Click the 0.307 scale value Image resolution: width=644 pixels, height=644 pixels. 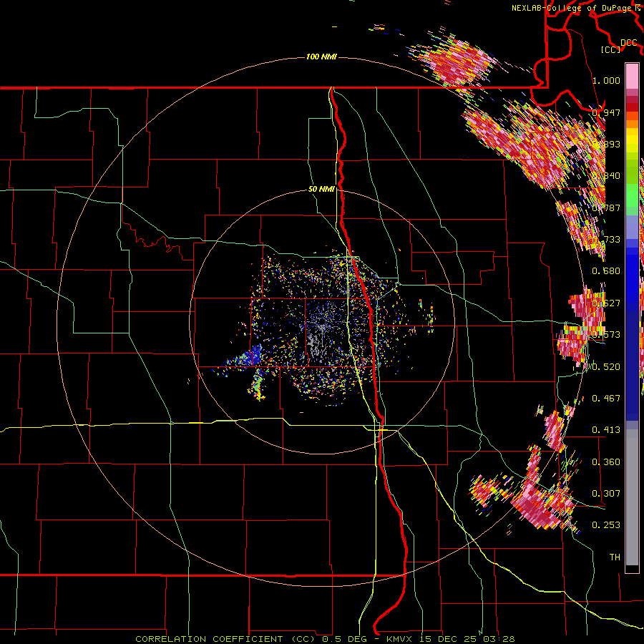click(x=606, y=494)
